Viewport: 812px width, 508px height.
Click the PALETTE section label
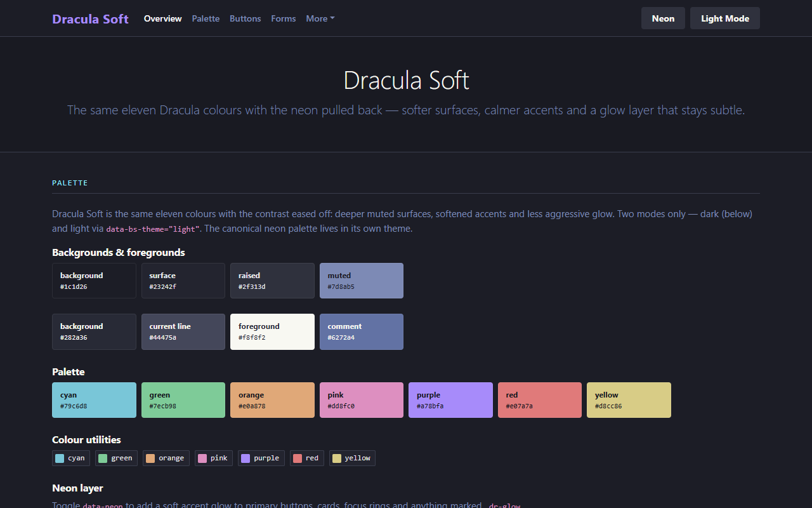70,183
